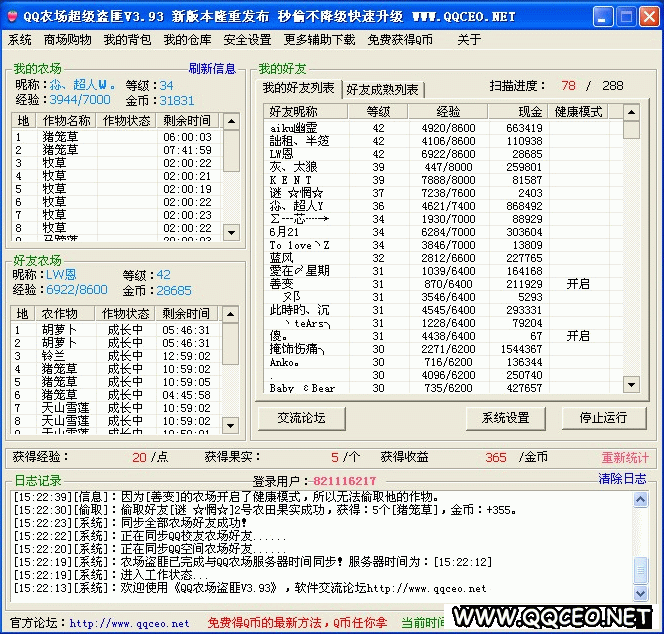The height and width of the screenshot is (634, 664).
Task: Close the QQ农场超级盗匪 window
Action: pyautogui.click(x=649, y=17)
